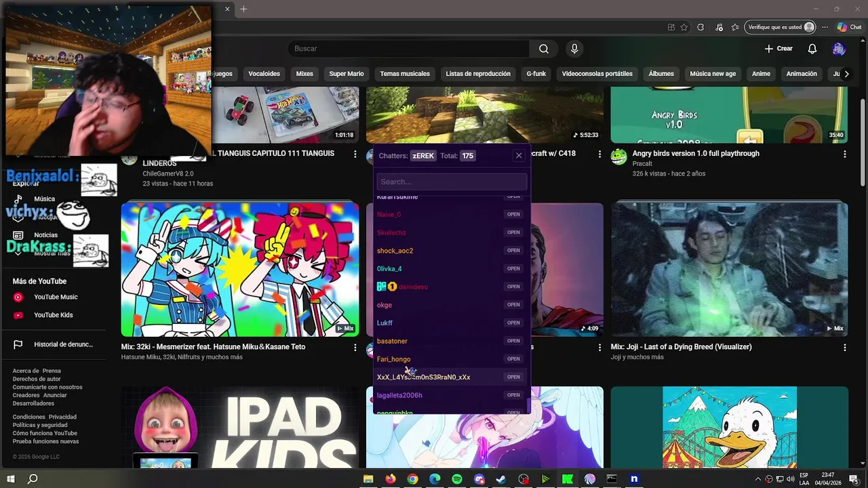Open the YouTube account avatar menu
Screen dimensions: 868x488
pyautogui.click(x=839, y=49)
